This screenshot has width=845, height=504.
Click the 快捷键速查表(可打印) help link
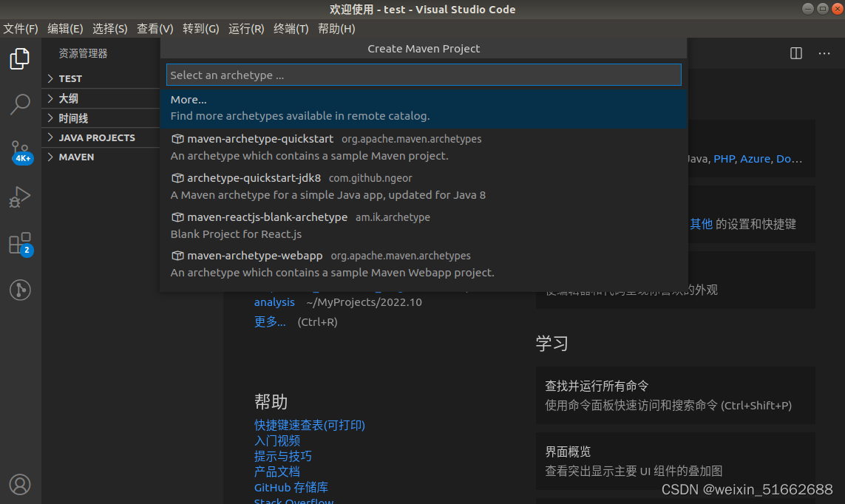[x=309, y=425]
